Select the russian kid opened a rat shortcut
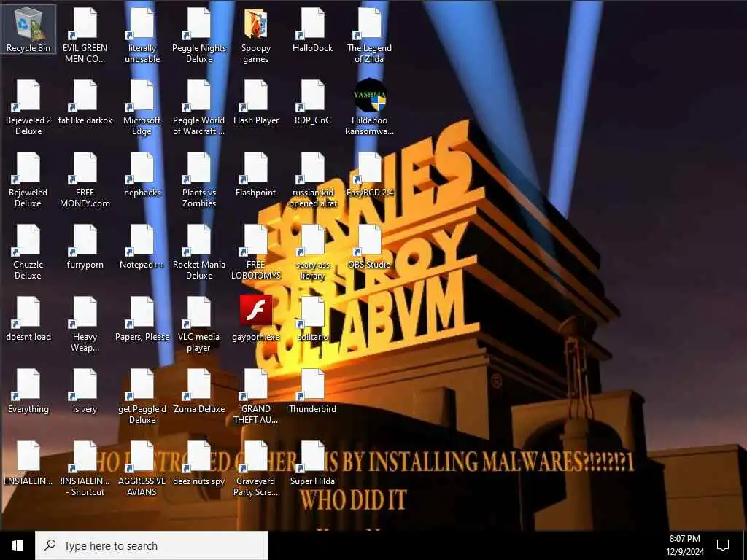This screenshot has height=560, width=747. tap(312, 179)
